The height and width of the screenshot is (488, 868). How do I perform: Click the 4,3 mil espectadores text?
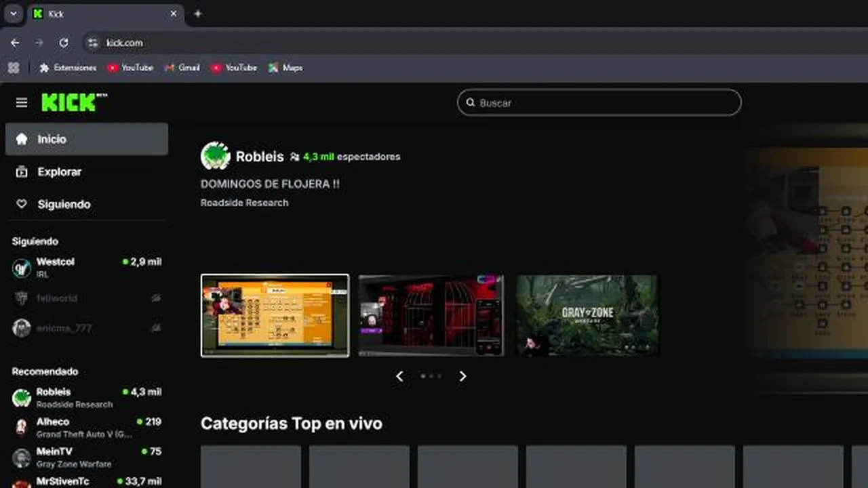351,157
